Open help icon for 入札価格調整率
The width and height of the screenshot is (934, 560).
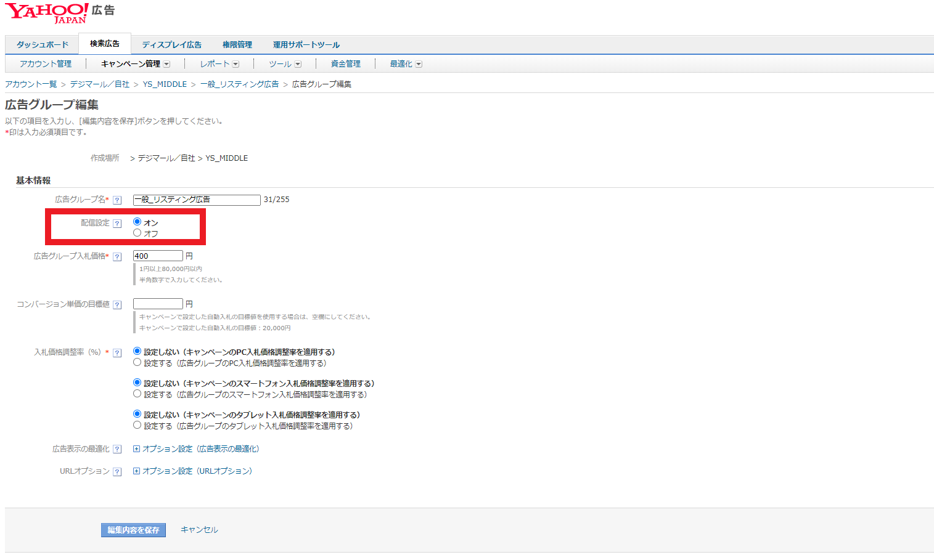point(117,353)
